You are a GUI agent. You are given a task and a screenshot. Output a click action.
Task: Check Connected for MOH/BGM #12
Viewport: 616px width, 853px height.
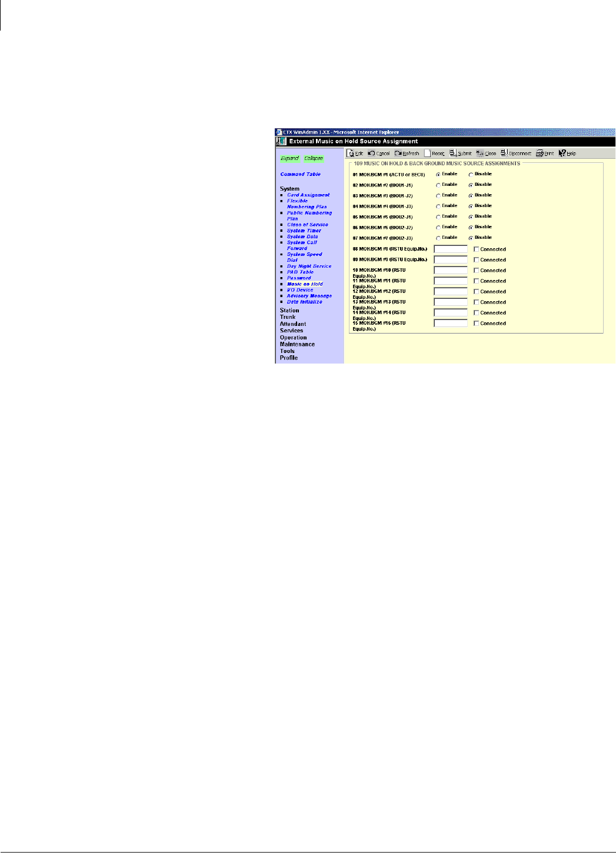[477, 291]
